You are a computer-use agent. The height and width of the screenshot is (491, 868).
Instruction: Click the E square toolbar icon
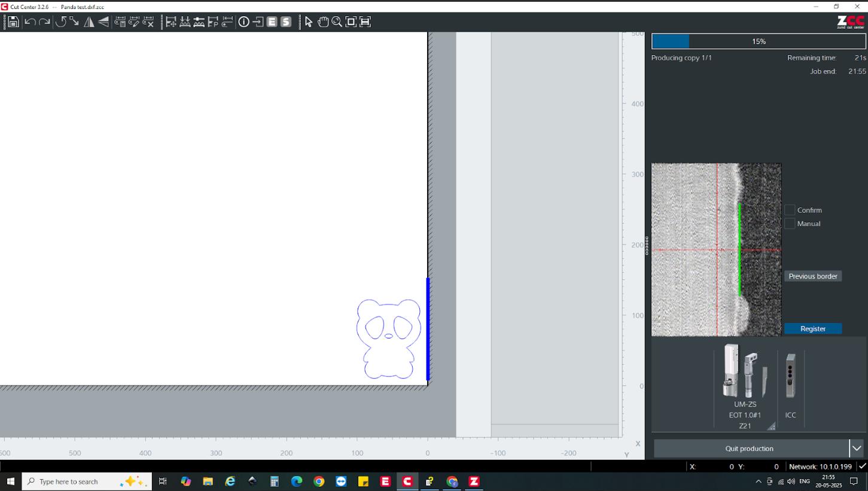point(272,22)
